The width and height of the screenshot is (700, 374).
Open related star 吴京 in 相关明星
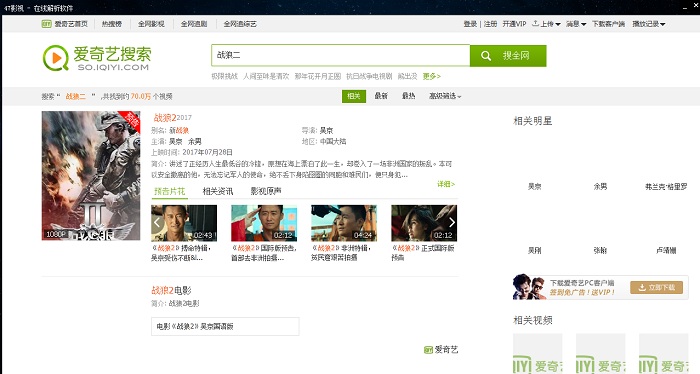click(535, 187)
